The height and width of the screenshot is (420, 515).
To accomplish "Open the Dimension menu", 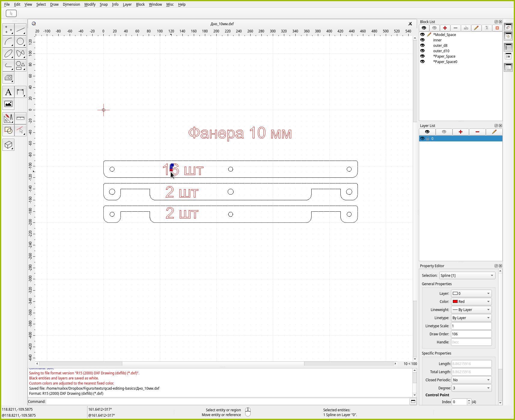I will 71,5.
